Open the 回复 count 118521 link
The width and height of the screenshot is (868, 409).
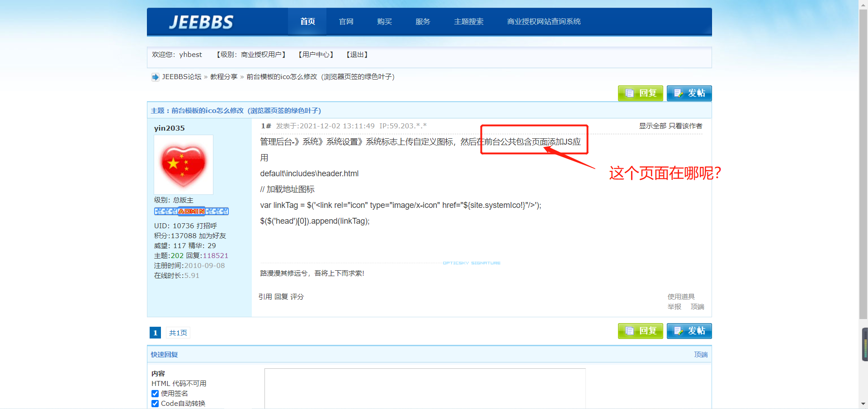click(216, 256)
